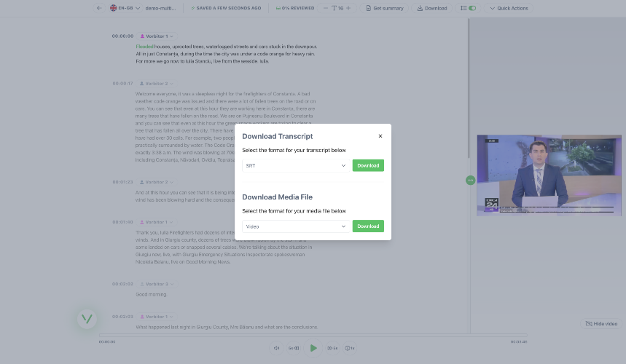Play the recording

coord(313,348)
